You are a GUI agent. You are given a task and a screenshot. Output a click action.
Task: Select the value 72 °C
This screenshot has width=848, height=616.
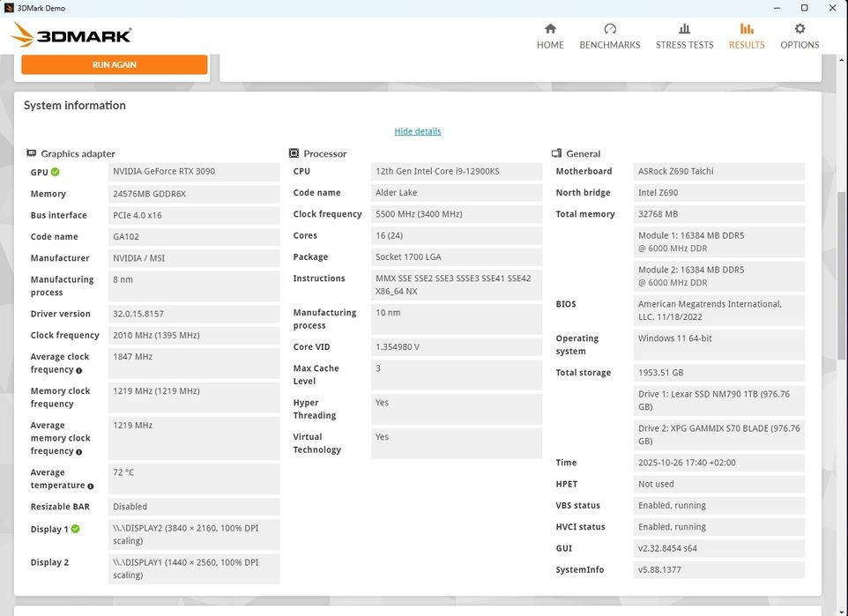point(194,479)
